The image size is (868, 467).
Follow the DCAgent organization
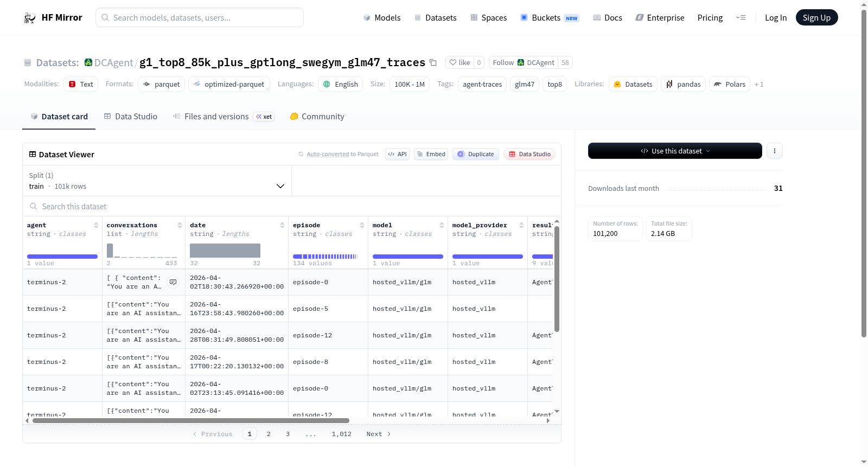click(524, 62)
